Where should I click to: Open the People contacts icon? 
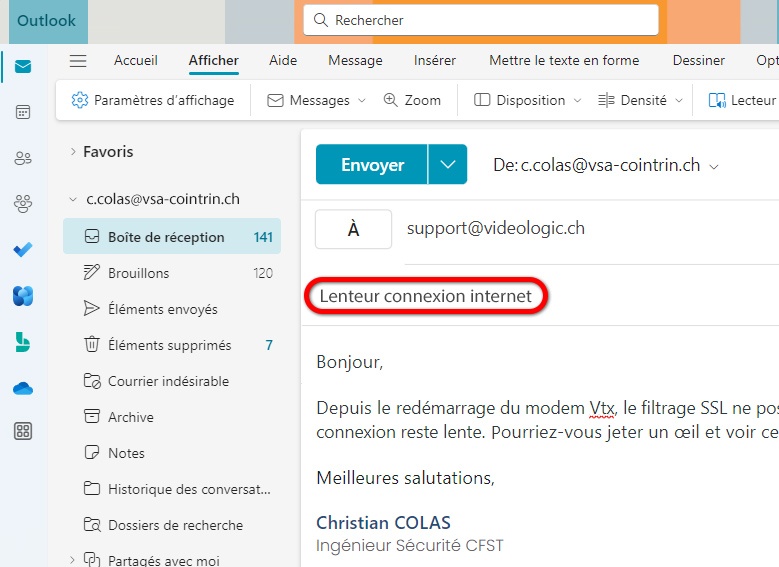pyautogui.click(x=22, y=158)
